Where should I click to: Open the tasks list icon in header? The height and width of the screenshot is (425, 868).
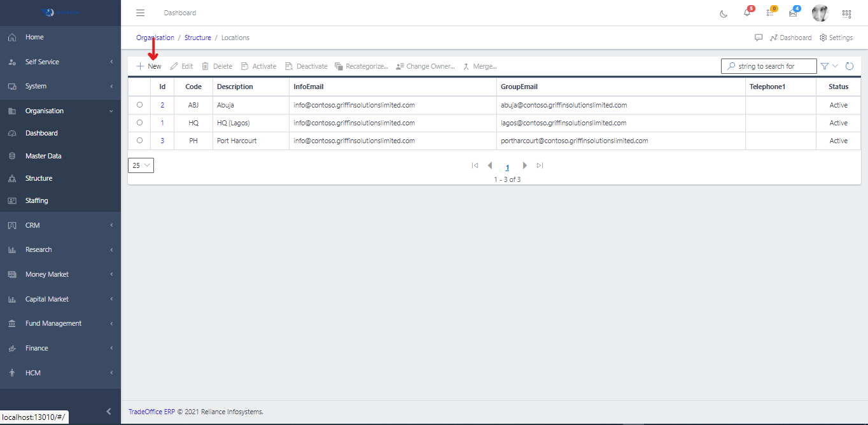click(770, 13)
